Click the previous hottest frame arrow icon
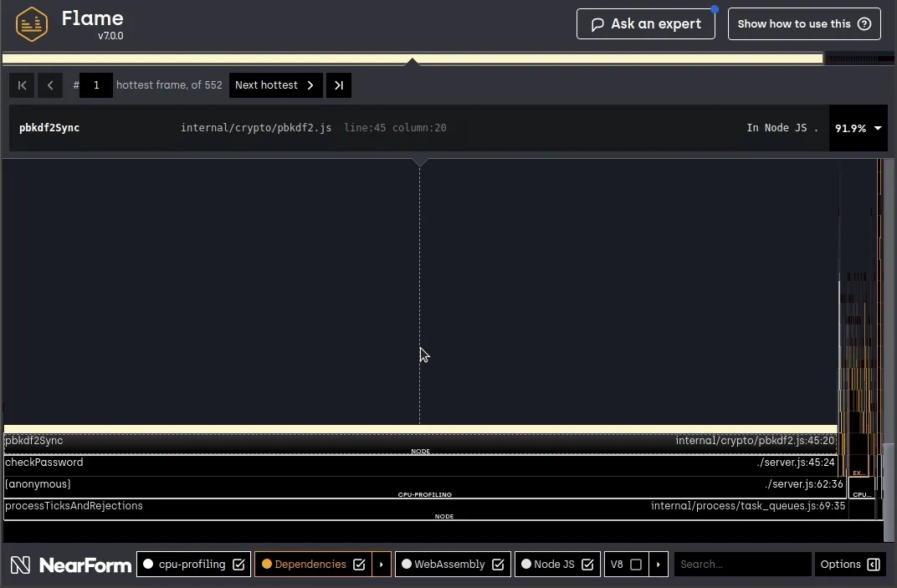Image resolution: width=897 pixels, height=588 pixels. [50, 84]
